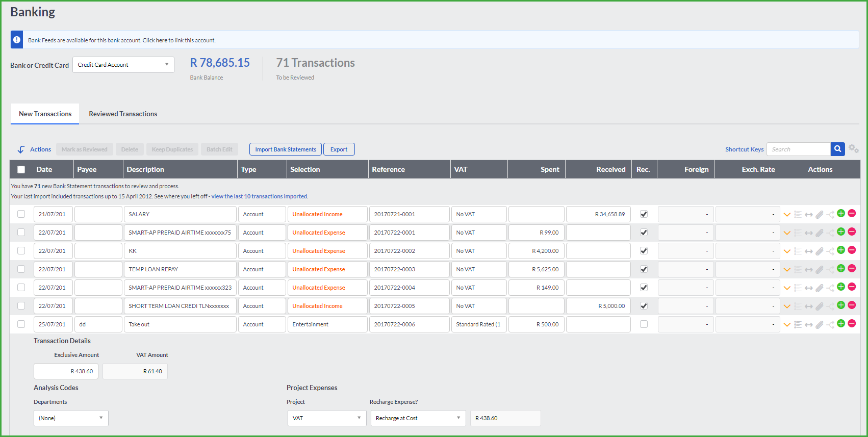Open the Project dropdown showing VAT

327,418
